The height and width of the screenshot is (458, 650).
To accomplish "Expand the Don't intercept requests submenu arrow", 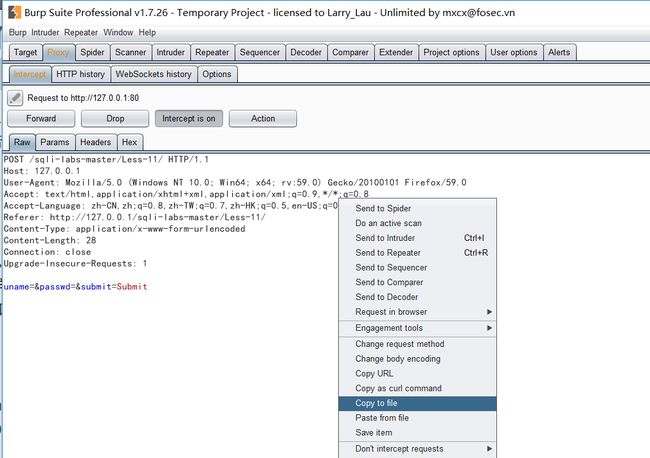I will click(x=489, y=448).
